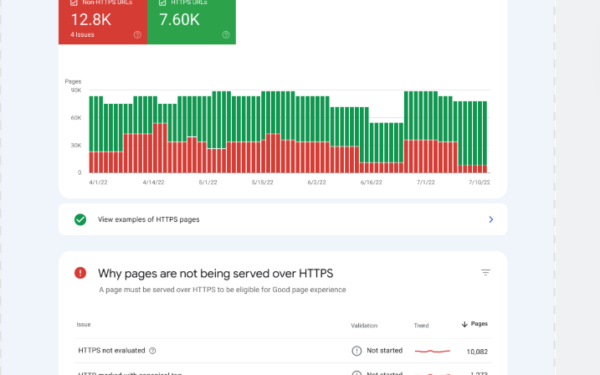Click the Trend column header
Screen dimensions: 600x375
(421, 326)
